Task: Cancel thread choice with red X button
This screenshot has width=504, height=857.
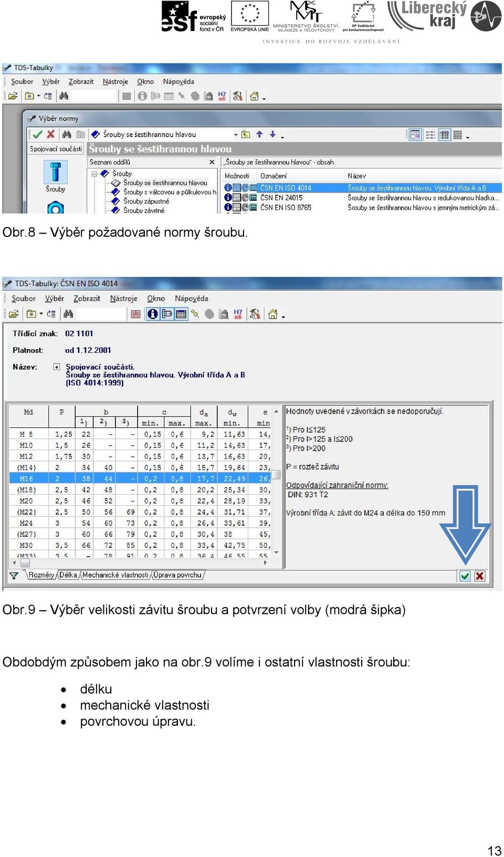Action: point(480,576)
